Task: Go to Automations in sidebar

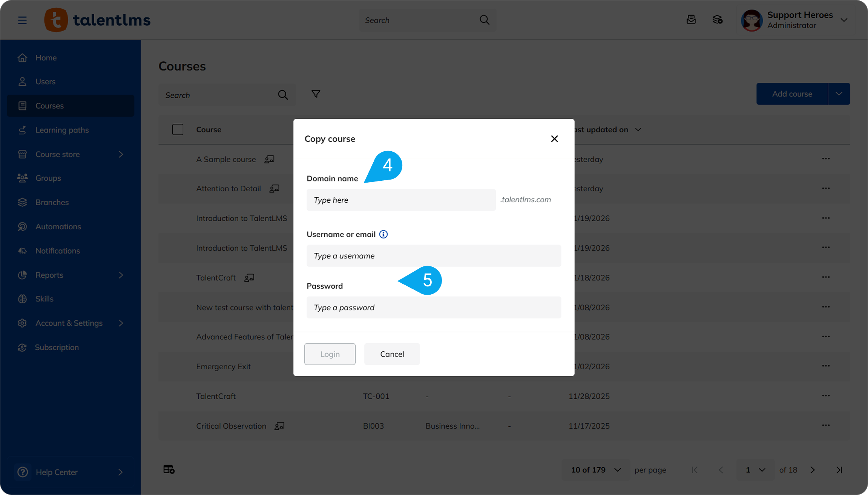Action: tap(58, 226)
